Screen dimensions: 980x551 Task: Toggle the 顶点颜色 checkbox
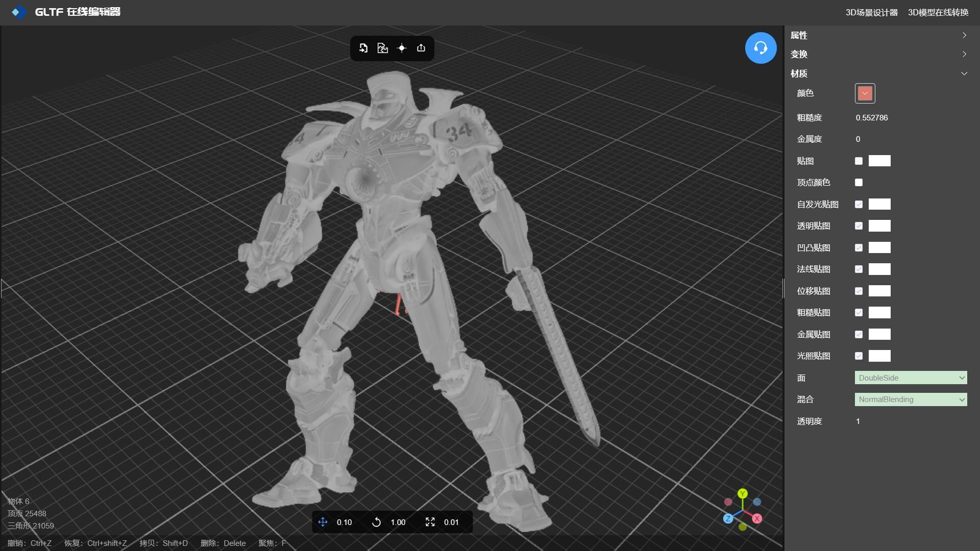pos(859,183)
